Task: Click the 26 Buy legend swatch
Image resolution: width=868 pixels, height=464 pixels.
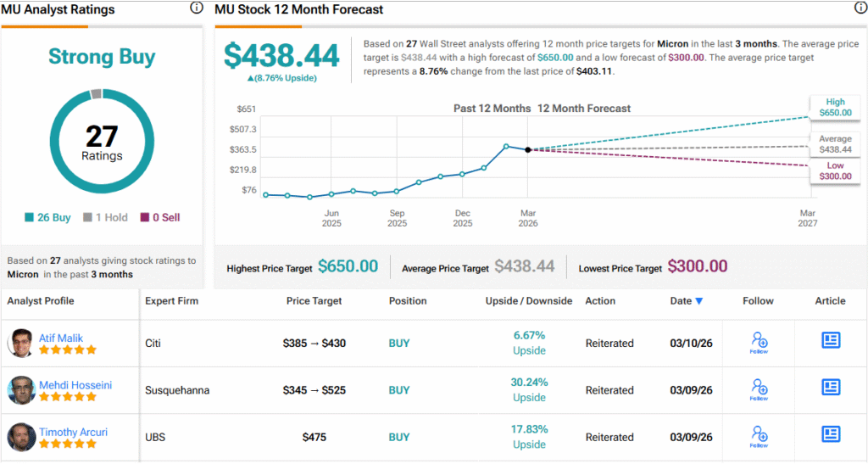Action: [30, 218]
